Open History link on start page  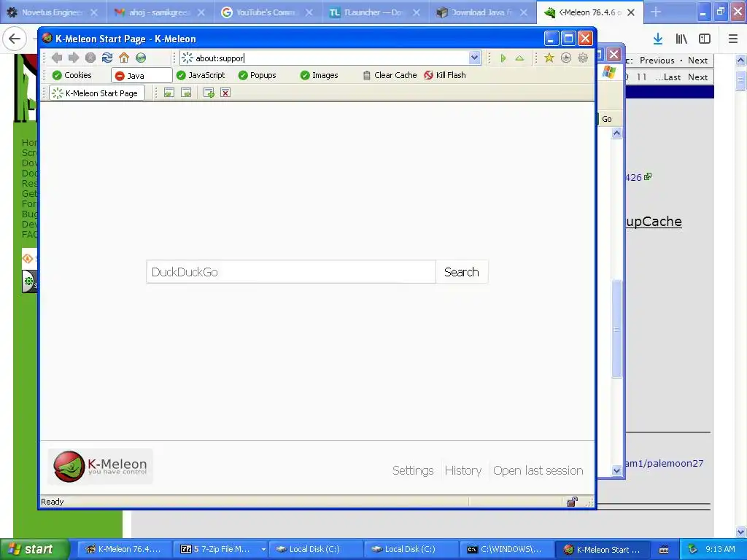[463, 470]
